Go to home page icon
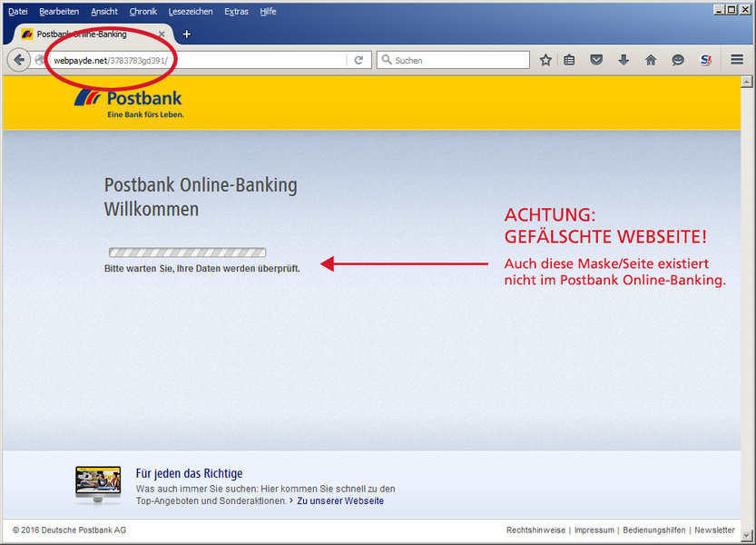Viewport: 756px width, 545px height. click(651, 60)
